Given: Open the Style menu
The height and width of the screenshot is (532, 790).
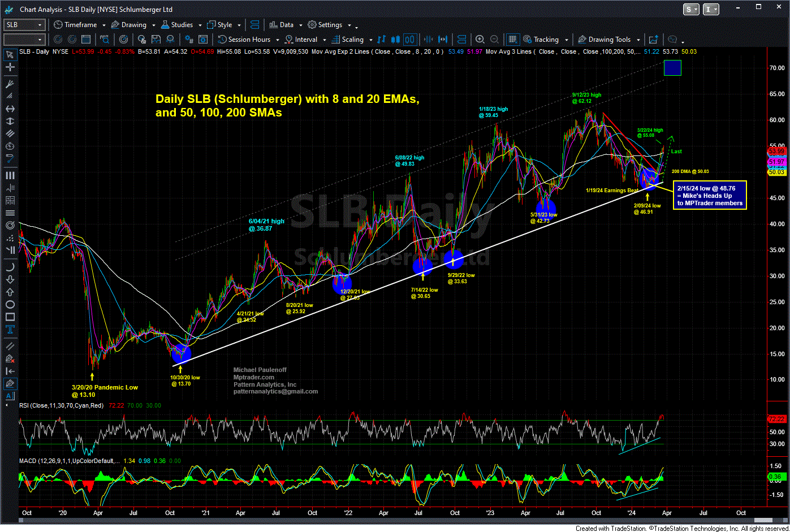Looking at the screenshot, I should pyautogui.click(x=220, y=25).
